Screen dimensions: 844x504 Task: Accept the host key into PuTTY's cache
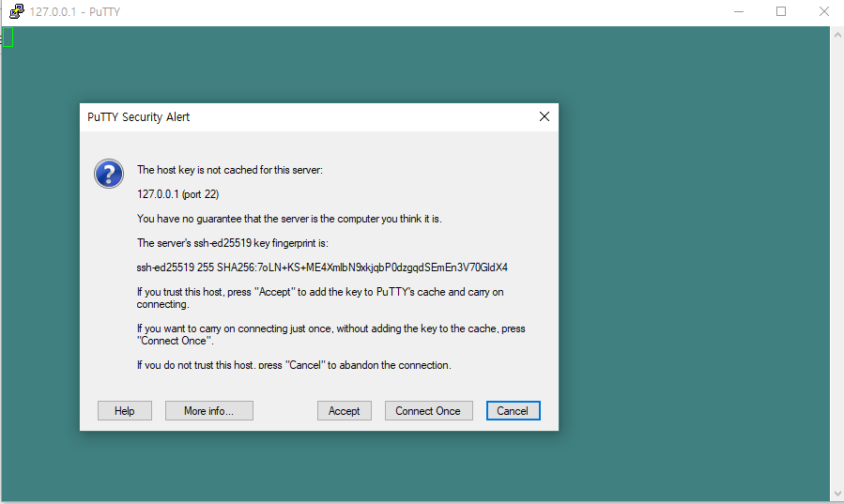tap(344, 411)
